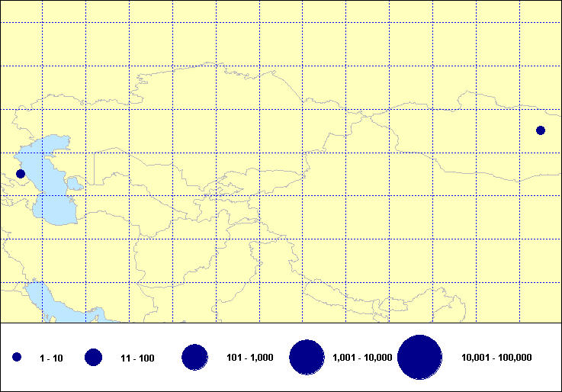Click the smallest legend circle for 1 - 10

pos(17,357)
